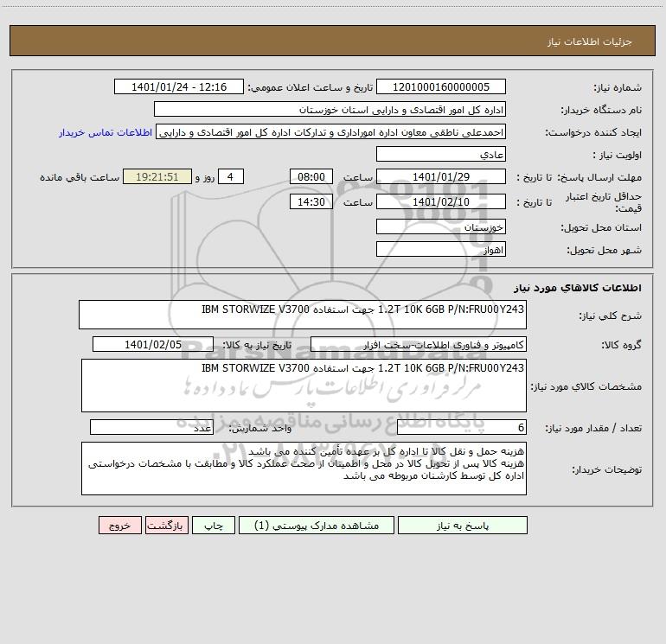
Task: Click the countdown timer 19:21:51
Action: tap(157, 176)
